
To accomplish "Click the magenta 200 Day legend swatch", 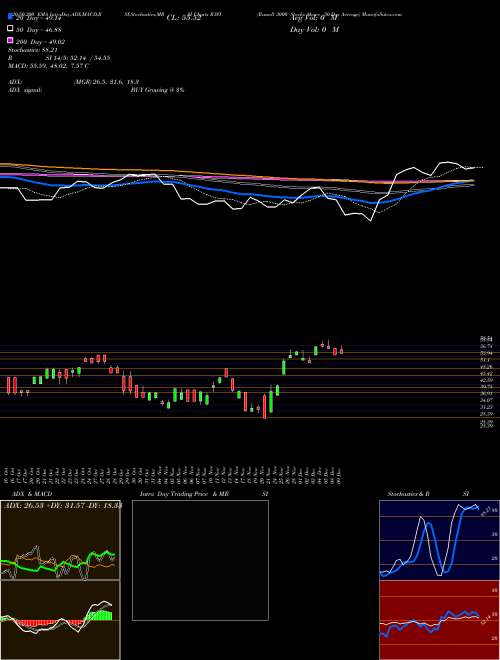I will pyautogui.click(x=10, y=41).
